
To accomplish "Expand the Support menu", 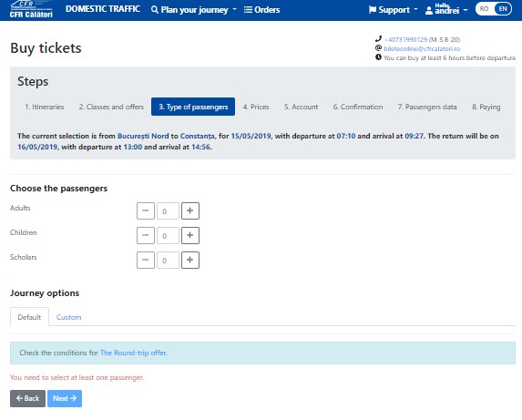I will point(394,10).
